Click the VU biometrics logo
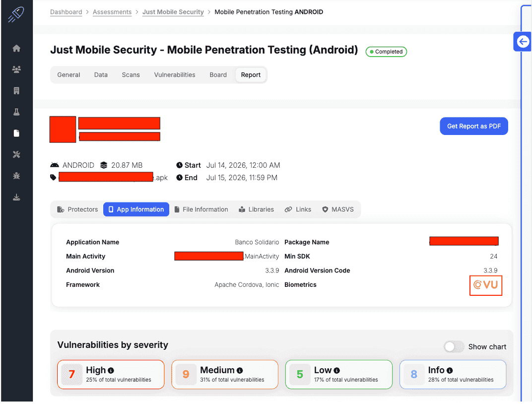The height and width of the screenshot is (404, 532). coord(485,285)
